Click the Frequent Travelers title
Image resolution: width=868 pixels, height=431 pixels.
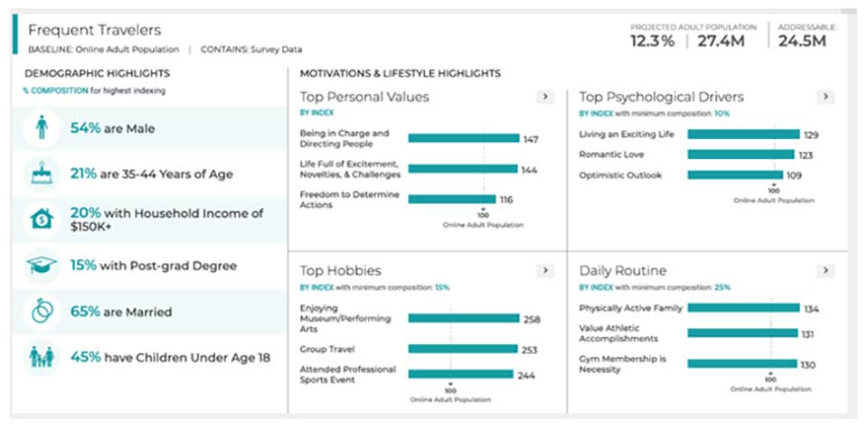coord(95,30)
